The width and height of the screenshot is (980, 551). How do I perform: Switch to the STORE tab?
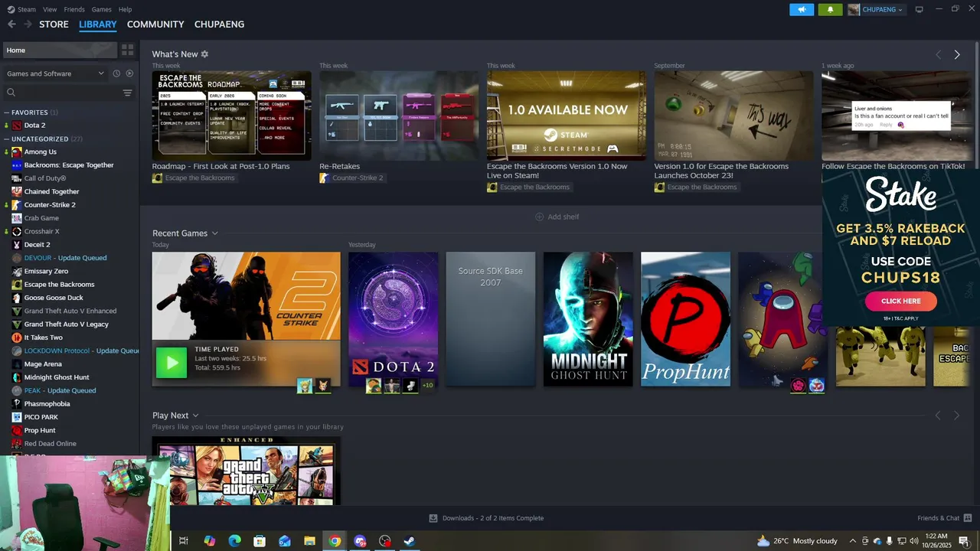click(x=54, y=24)
